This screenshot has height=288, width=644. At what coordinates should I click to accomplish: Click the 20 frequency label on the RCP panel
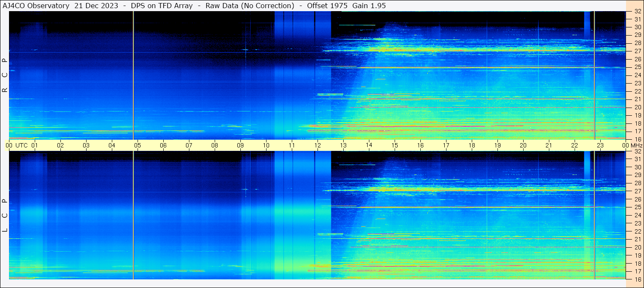tap(638, 107)
